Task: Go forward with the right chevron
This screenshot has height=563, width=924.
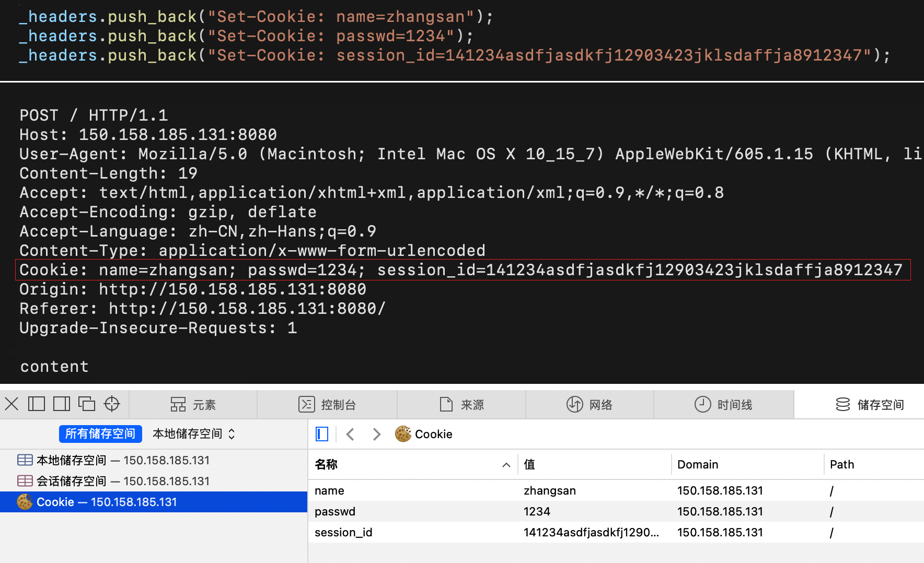Action: (x=376, y=434)
